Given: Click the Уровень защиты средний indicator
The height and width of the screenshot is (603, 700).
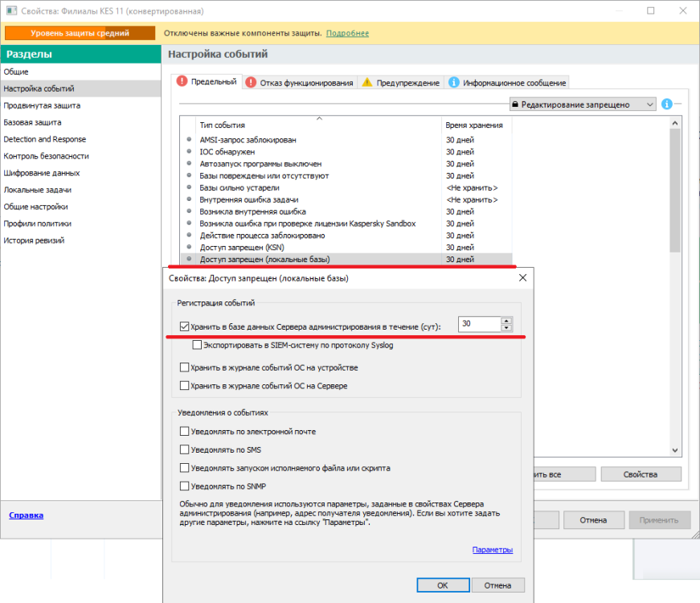Looking at the screenshot, I should (80, 33).
